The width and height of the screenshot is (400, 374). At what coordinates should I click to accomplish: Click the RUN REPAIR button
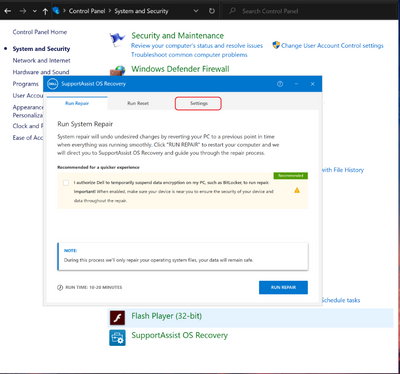(283, 287)
